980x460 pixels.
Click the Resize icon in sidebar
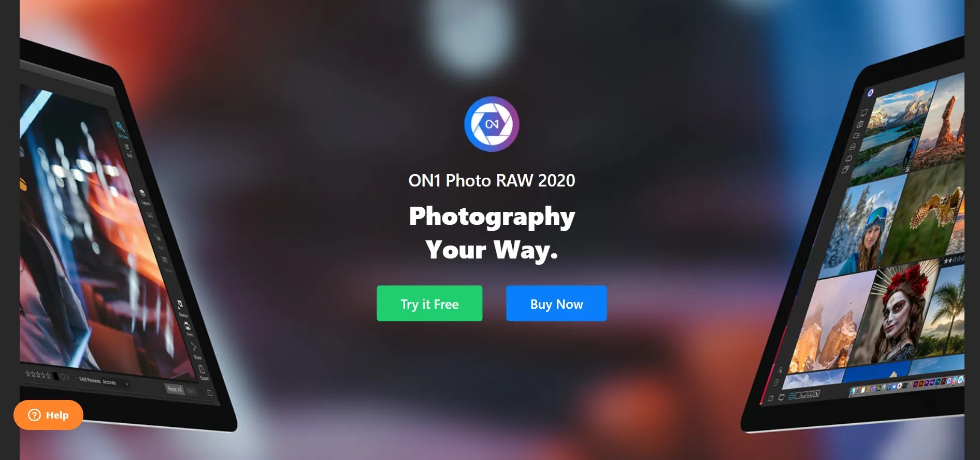[x=181, y=307]
